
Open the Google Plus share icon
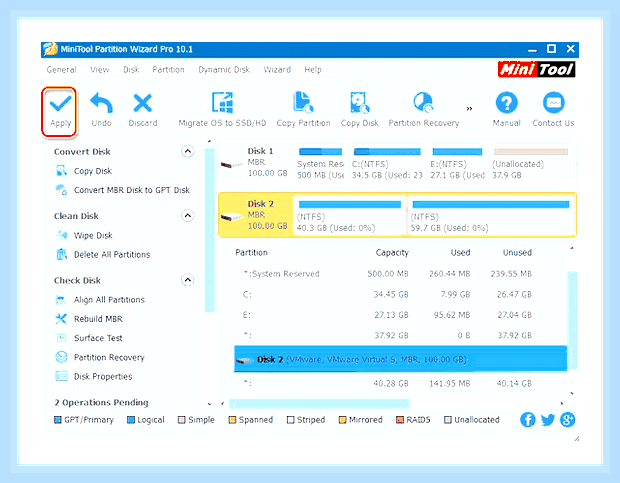click(567, 419)
